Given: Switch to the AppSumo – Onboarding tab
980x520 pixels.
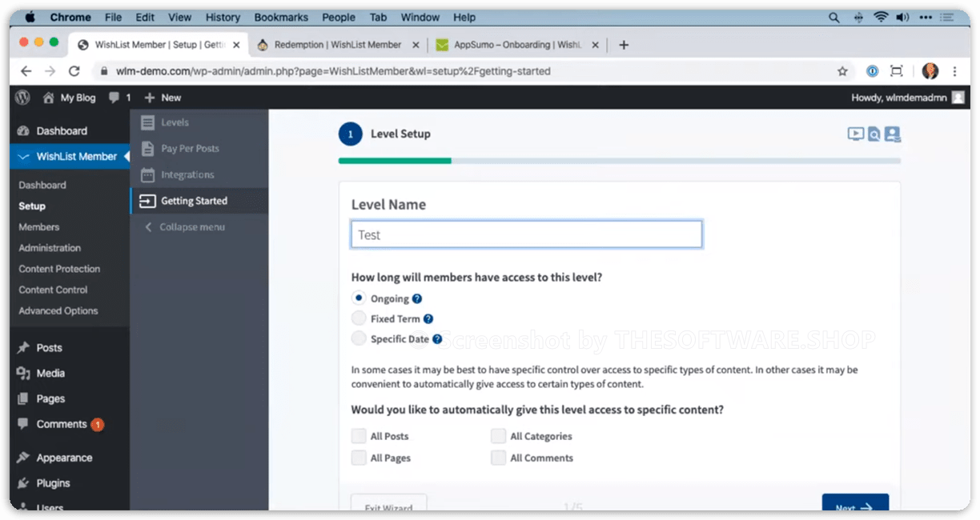Looking at the screenshot, I should (x=516, y=45).
